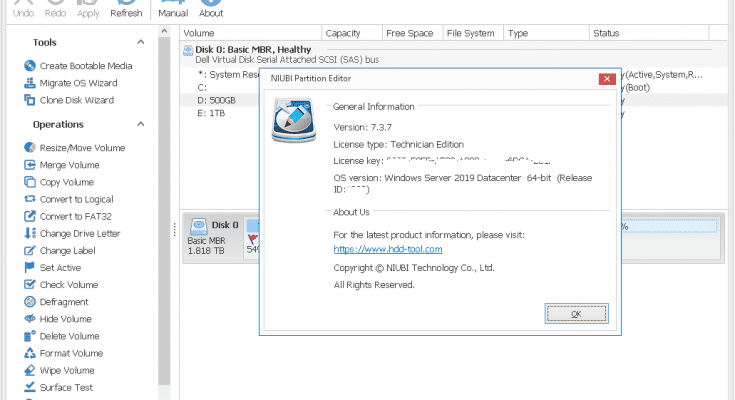Image resolution: width=735 pixels, height=400 pixels.
Task: Close the NIUBI Partition Editor dialog
Action: coord(607,79)
